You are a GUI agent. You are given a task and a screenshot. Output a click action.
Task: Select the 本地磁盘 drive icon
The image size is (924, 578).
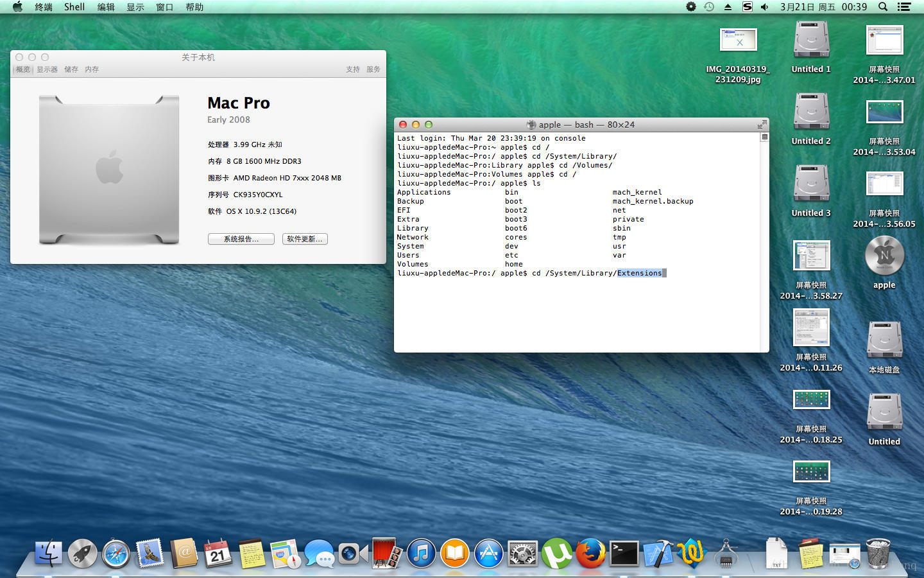[x=884, y=347]
